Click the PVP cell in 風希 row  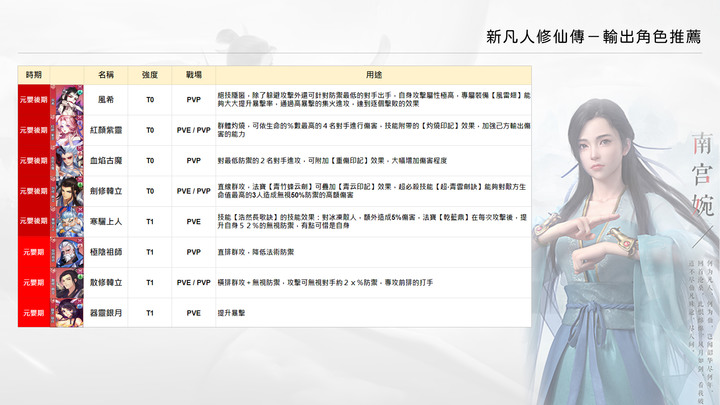click(193, 100)
